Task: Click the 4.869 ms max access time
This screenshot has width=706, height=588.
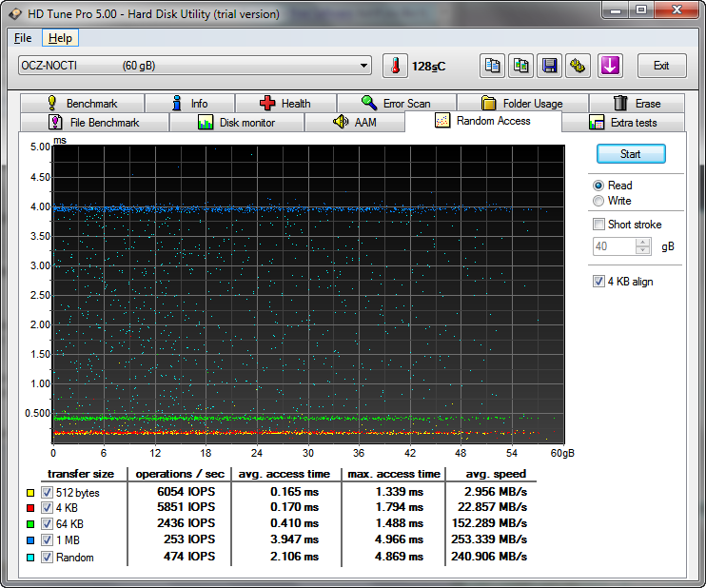Action: point(399,557)
